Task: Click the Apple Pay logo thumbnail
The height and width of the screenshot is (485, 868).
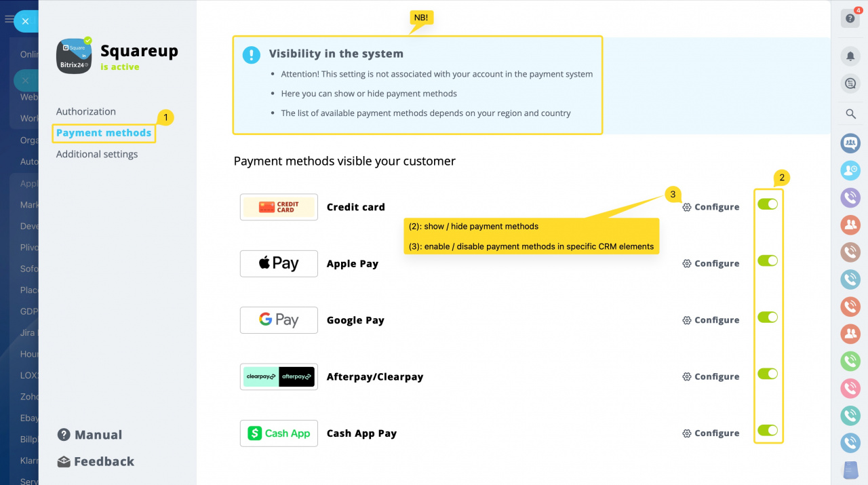Action: tap(279, 263)
